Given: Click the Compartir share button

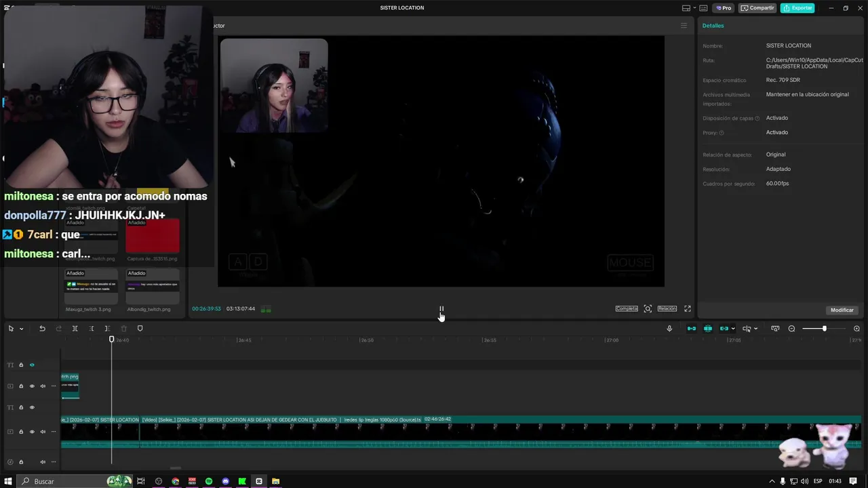Looking at the screenshot, I should click(x=757, y=8).
